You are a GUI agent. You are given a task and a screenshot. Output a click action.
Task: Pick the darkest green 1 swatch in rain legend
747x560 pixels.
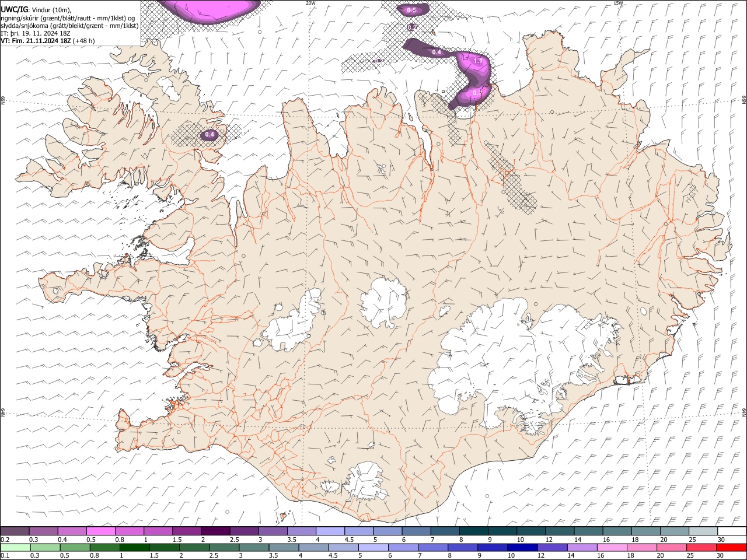click(135, 547)
